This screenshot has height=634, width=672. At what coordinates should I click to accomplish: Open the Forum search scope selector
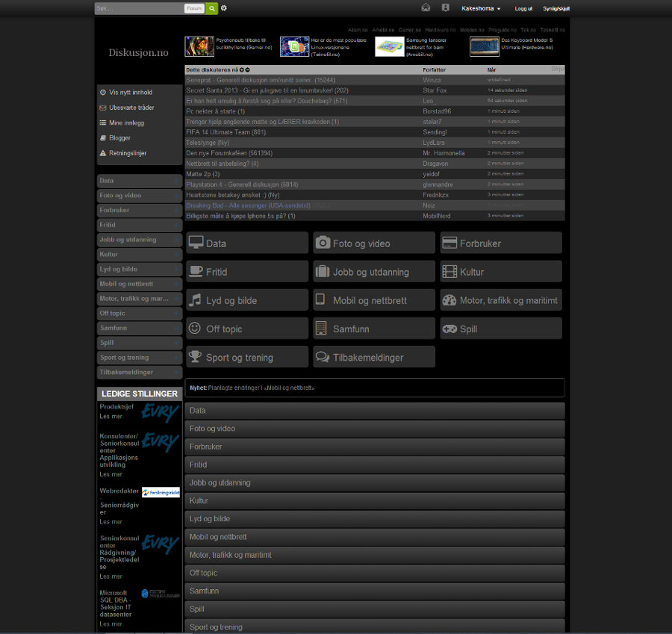(194, 7)
